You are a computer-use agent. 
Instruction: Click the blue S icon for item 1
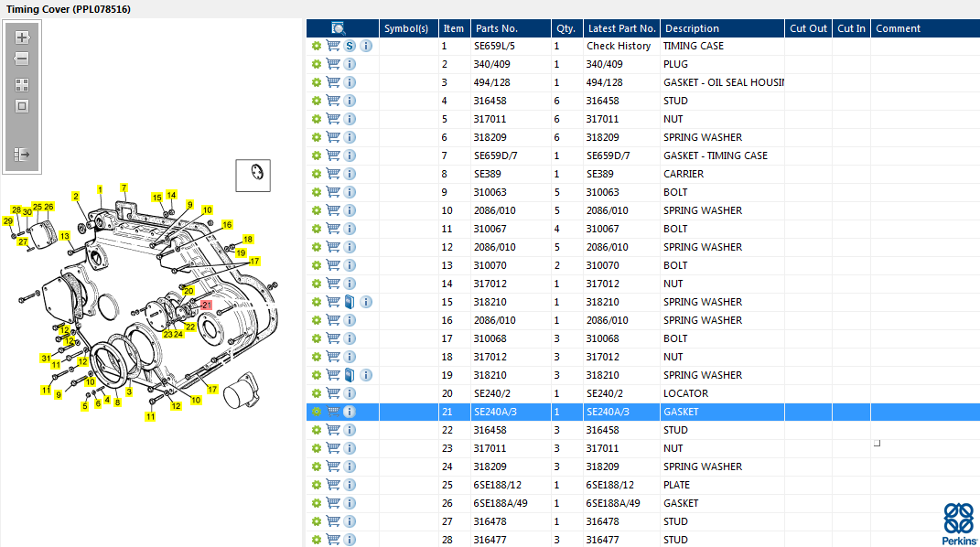[x=350, y=46]
